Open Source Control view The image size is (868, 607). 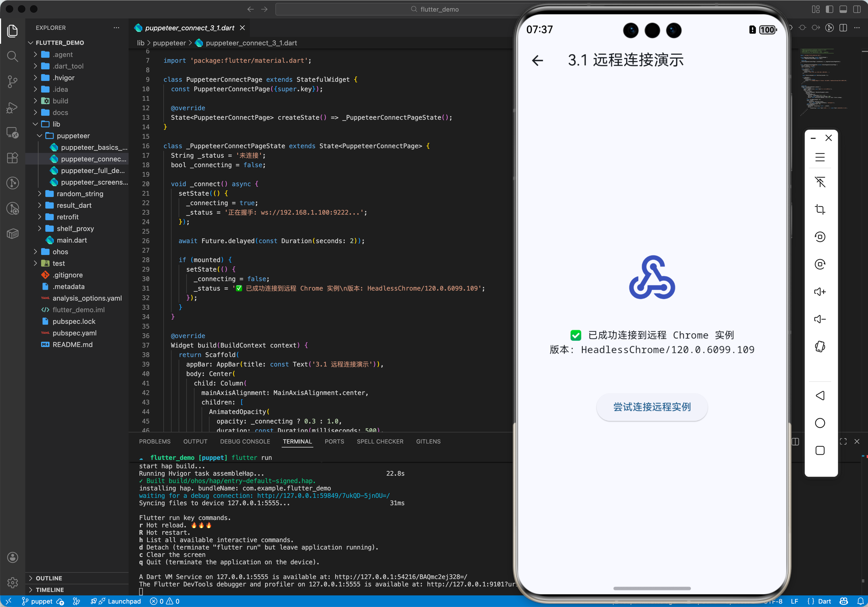[x=12, y=82]
